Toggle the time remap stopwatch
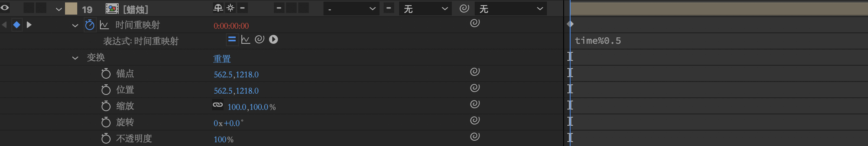 [89, 25]
